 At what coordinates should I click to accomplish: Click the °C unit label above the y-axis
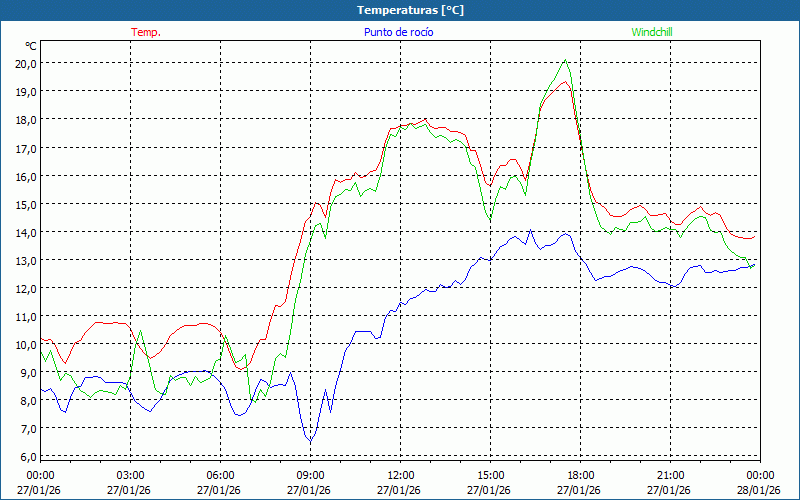point(31,46)
